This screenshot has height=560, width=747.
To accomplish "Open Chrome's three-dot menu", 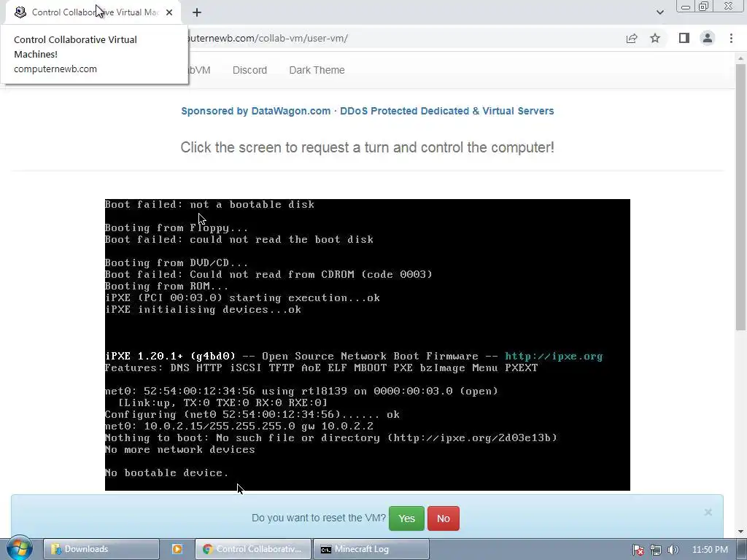I will (x=731, y=38).
